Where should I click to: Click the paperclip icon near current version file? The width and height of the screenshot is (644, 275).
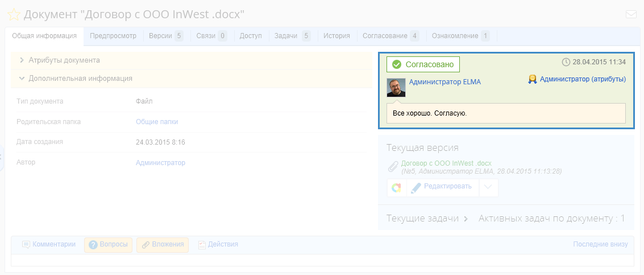point(393,166)
